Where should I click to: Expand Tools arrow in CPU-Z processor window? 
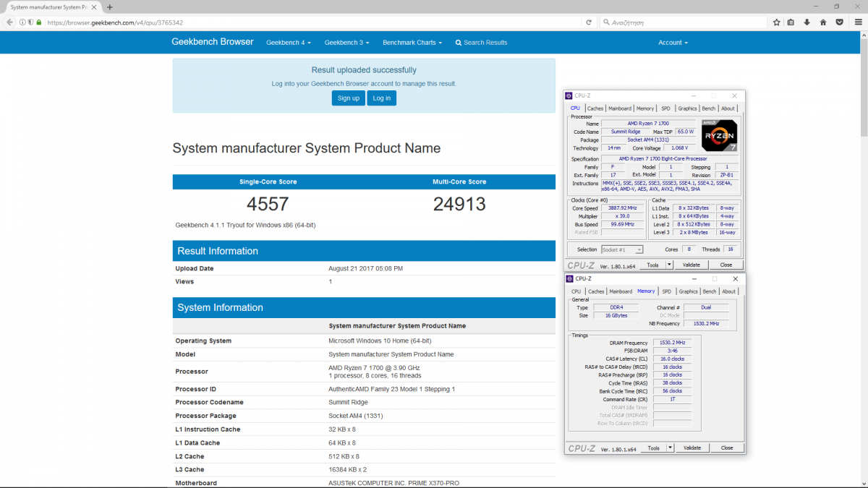point(669,265)
